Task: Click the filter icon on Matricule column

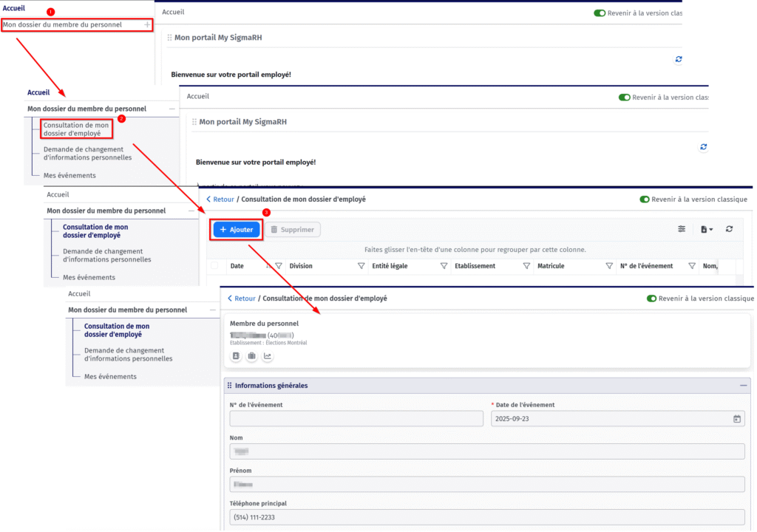Action: pyautogui.click(x=609, y=266)
